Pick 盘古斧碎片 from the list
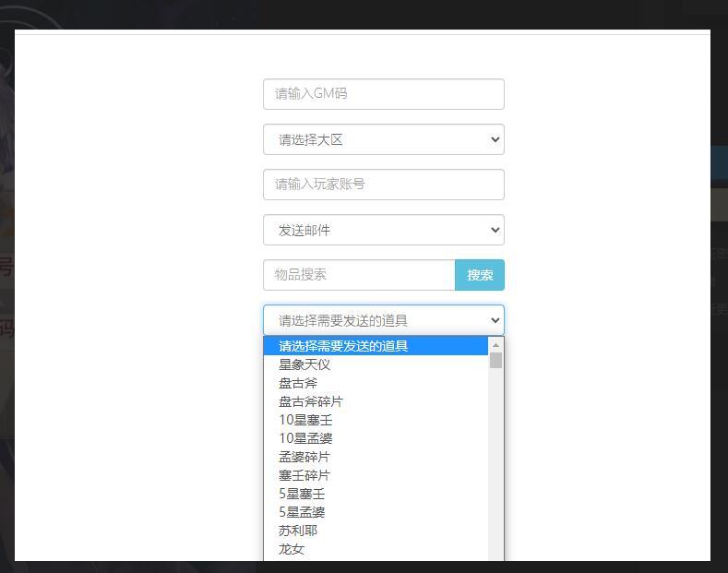 point(311,401)
